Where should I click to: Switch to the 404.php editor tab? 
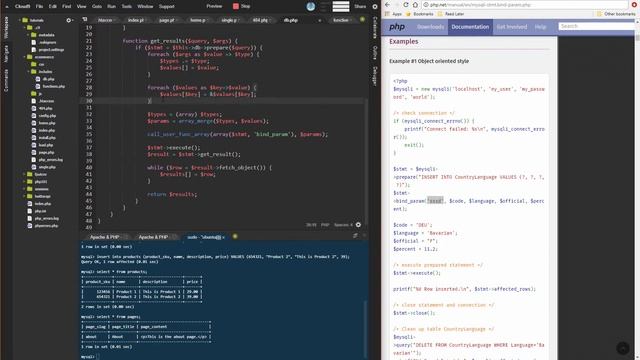pyautogui.click(x=260, y=20)
